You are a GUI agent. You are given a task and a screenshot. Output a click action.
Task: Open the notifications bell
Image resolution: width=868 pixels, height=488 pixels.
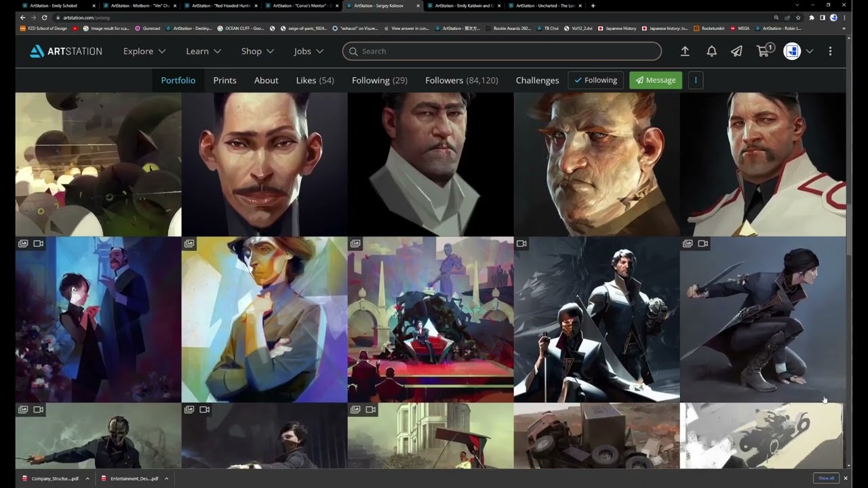tap(711, 51)
